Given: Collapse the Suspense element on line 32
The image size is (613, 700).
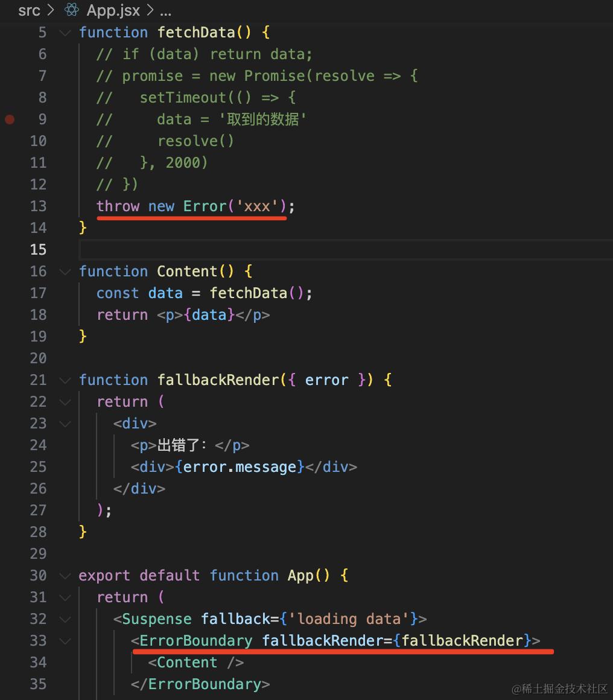Looking at the screenshot, I should (x=65, y=619).
